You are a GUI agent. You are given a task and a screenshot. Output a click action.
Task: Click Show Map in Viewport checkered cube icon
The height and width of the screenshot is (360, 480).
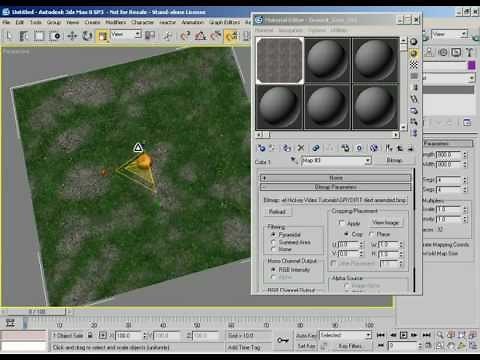[x=374, y=148]
